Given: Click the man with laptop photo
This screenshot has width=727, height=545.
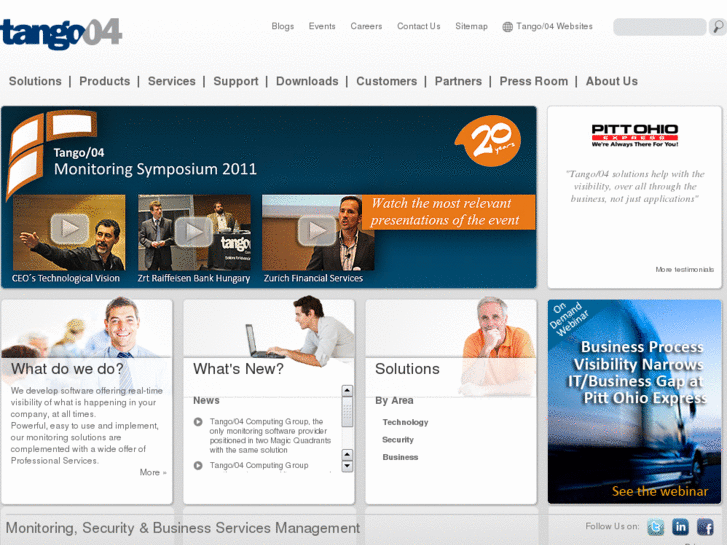Looking at the screenshot, I should [301, 332].
